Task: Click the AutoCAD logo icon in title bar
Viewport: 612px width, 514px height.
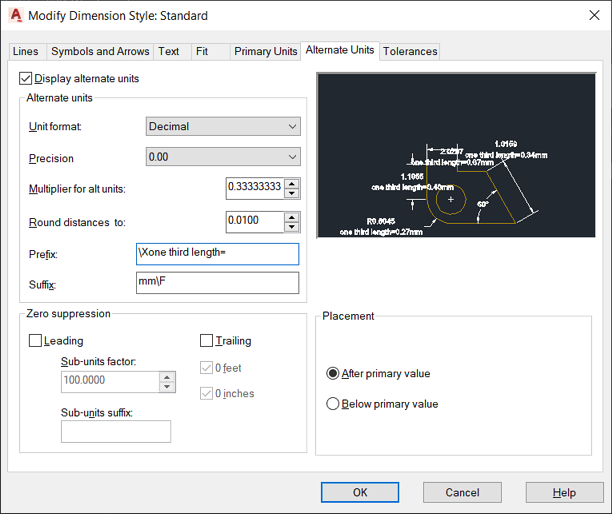Action: pos(15,16)
